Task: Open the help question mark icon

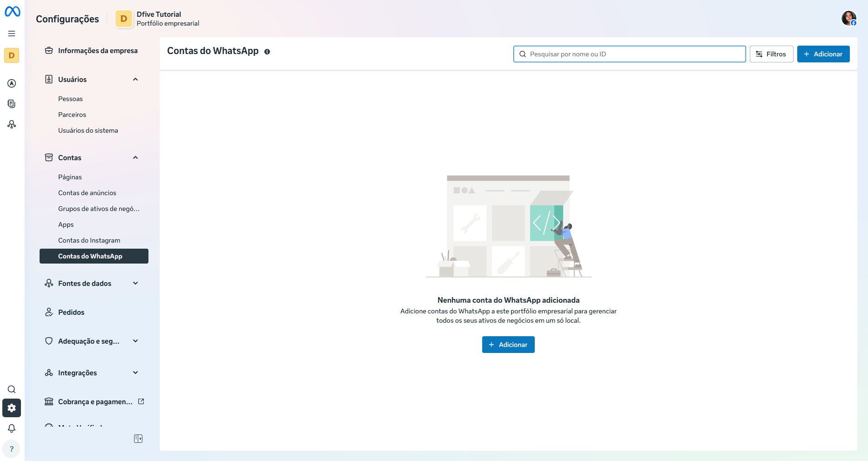Action: [12, 449]
